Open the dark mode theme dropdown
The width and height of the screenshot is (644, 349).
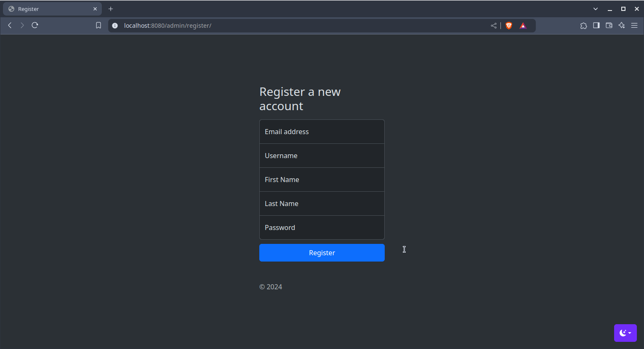[x=625, y=333]
